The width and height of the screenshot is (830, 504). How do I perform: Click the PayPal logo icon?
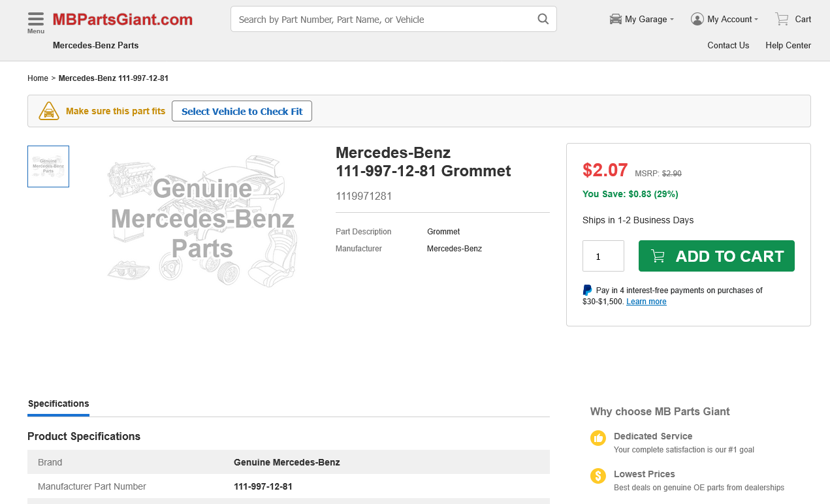pos(587,291)
